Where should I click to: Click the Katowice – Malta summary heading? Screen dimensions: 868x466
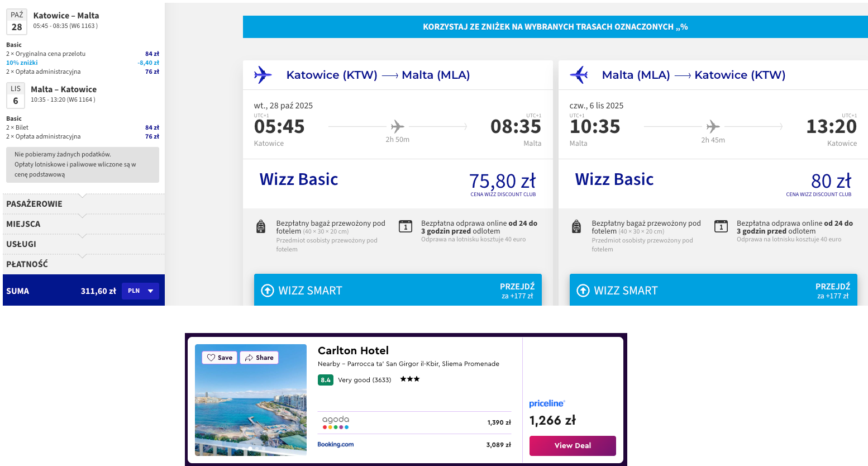click(x=66, y=16)
